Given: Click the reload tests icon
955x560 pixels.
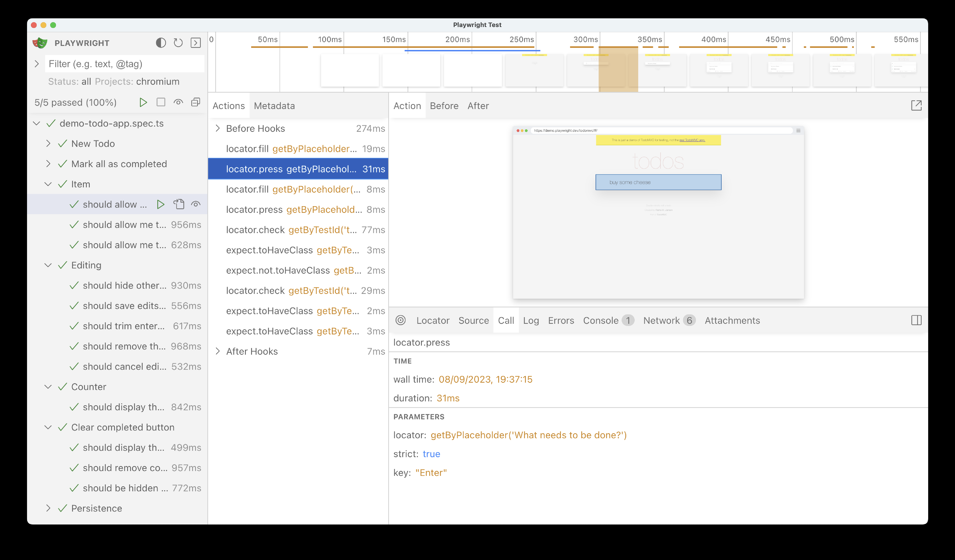Looking at the screenshot, I should [x=178, y=43].
